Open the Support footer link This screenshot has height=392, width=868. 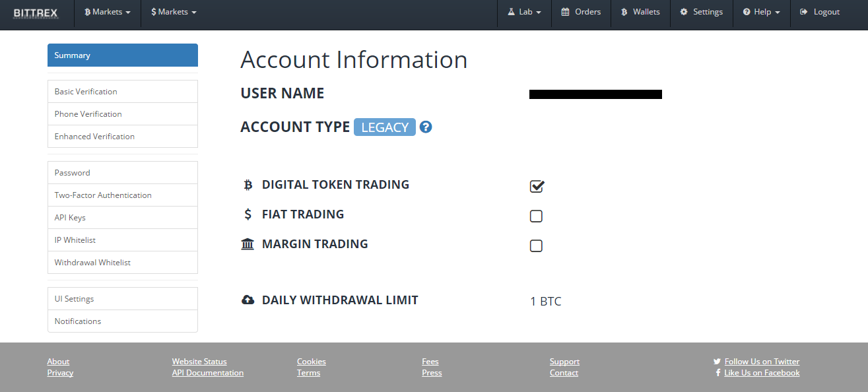coord(564,362)
